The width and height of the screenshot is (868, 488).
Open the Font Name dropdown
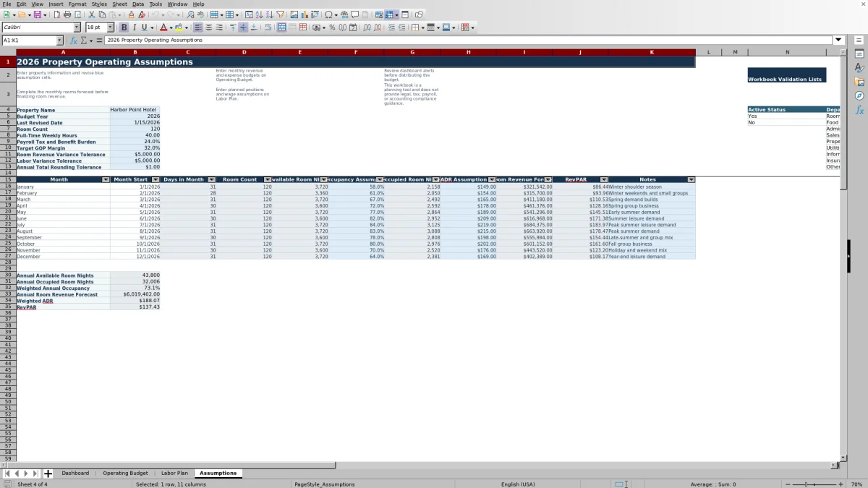(x=77, y=27)
